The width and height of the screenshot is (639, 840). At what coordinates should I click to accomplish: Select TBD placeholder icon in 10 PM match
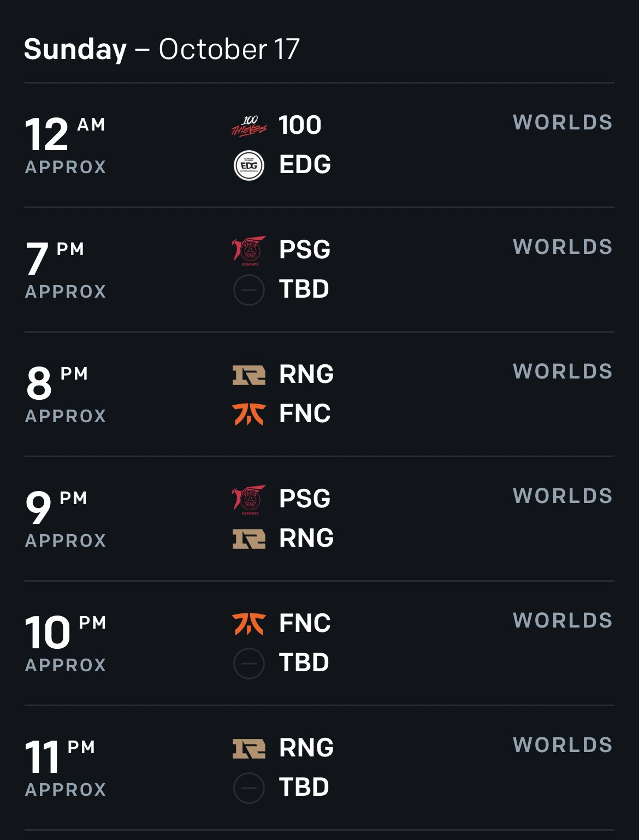click(249, 663)
